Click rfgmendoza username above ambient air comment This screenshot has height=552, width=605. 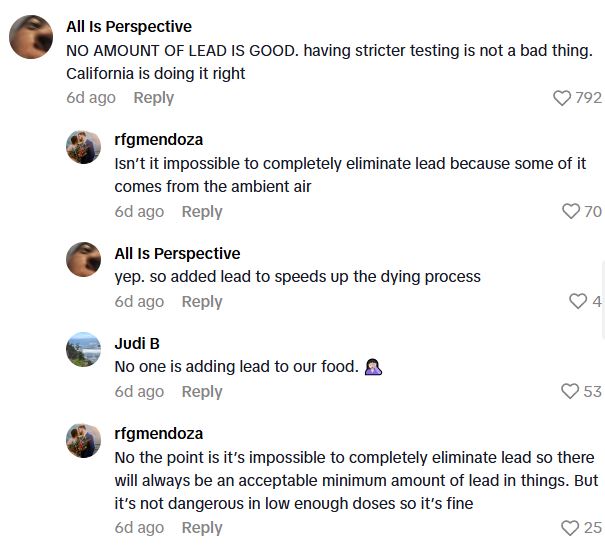(158, 140)
